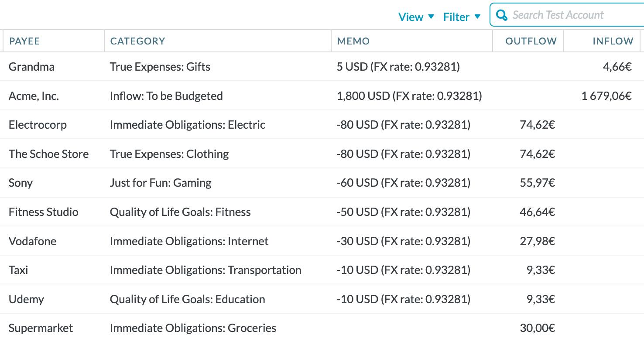Click Sony's Just for Fun: Gaming category

click(x=161, y=183)
